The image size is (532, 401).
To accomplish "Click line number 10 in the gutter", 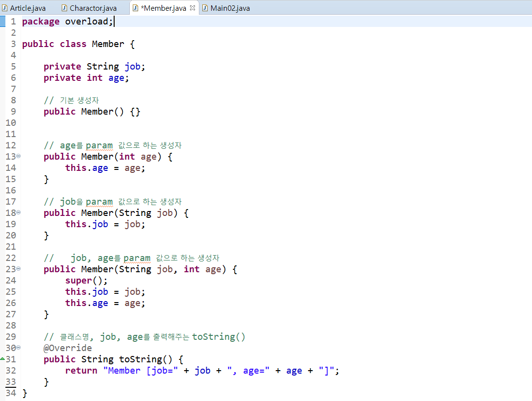I will [10, 123].
